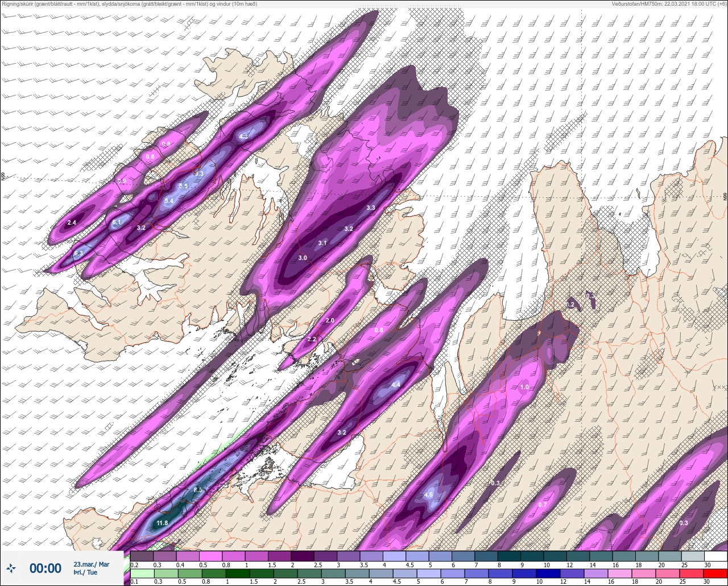Click the 11.8 precipitation value on the map
The width and height of the screenshot is (728, 586).
coord(162,523)
